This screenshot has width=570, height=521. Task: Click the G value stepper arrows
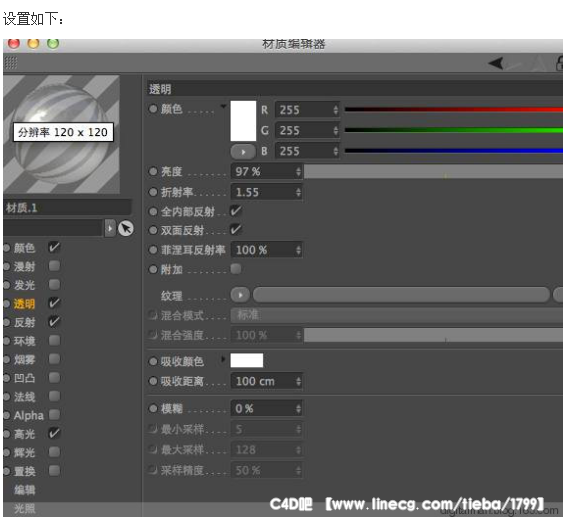pyautogui.click(x=336, y=130)
